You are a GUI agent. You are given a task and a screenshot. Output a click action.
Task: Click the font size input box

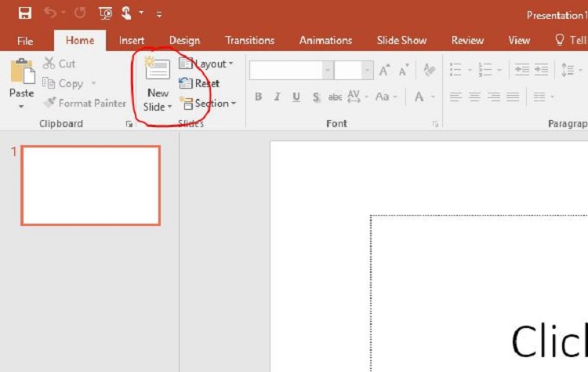click(348, 70)
